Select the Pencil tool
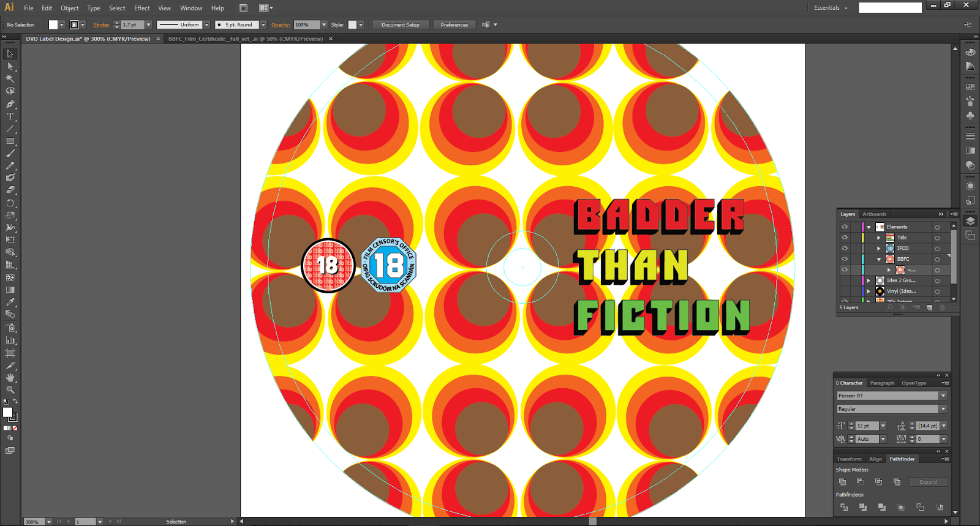This screenshot has width=980, height=526. 10,166
